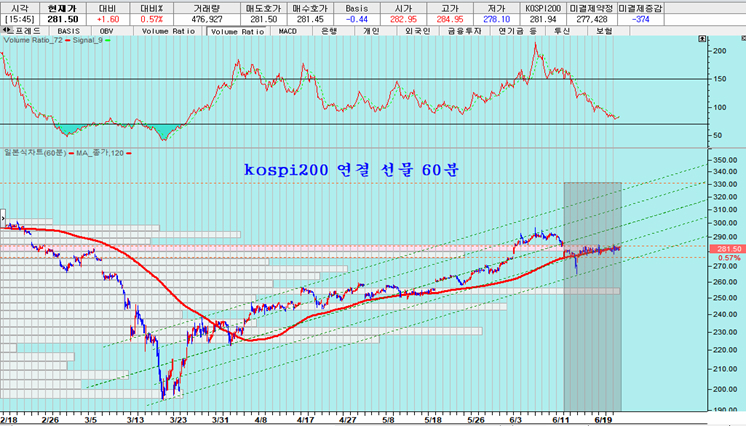746x426 pixels.
Task: Click the 200.00 price axis label
Action: click(725, 389)
